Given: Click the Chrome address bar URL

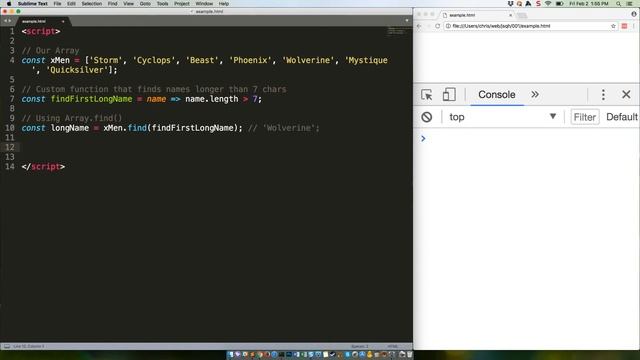Looking at the screenshot, I should pos(502,26).
